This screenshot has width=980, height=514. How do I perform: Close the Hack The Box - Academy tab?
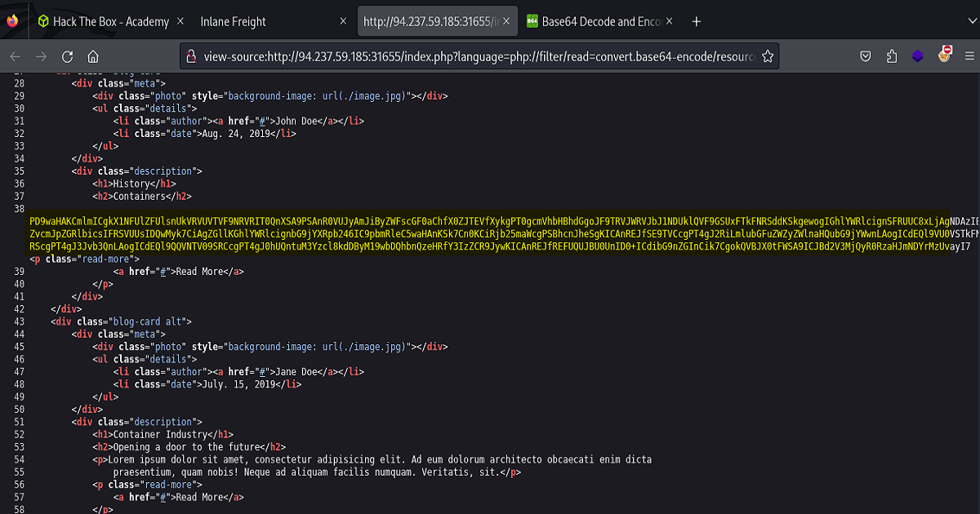180,22
